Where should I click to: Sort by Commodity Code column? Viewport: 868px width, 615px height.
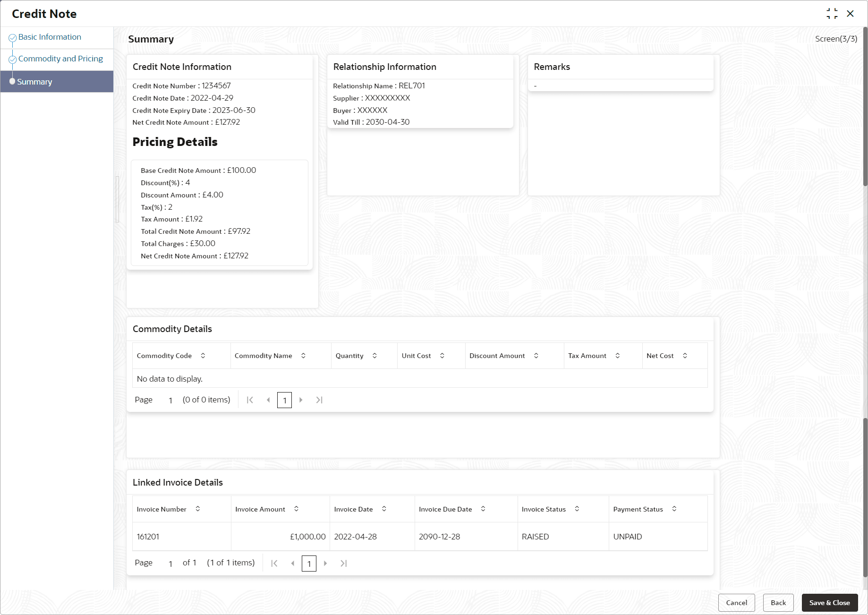203,356
